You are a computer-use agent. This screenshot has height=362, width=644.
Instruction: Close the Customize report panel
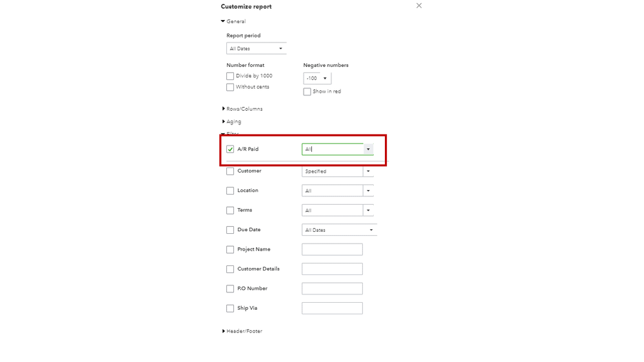419,6
